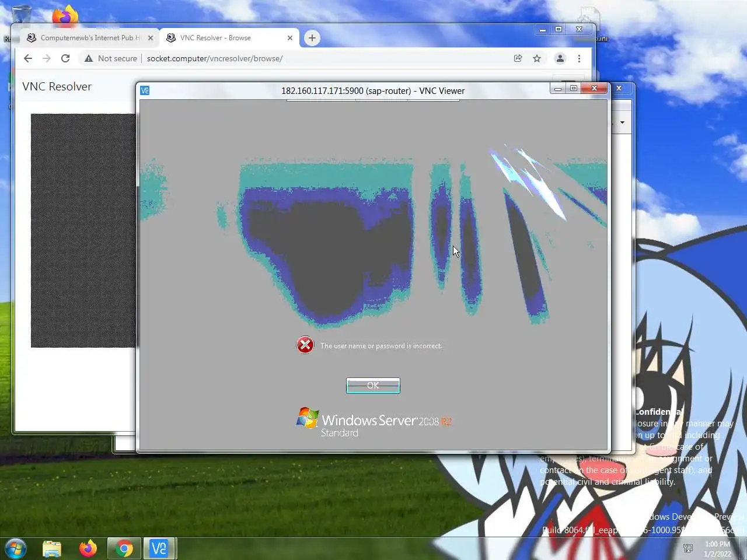Click the Not secure warning icon
The height and width of the screenshot is (560, 747).
coord(88,58)
